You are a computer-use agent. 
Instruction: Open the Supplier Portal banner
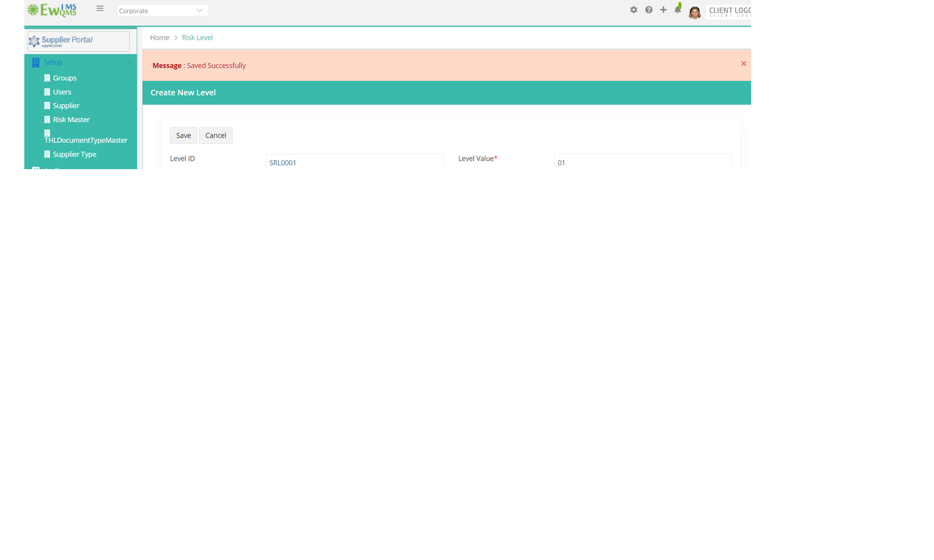[79, 41]
